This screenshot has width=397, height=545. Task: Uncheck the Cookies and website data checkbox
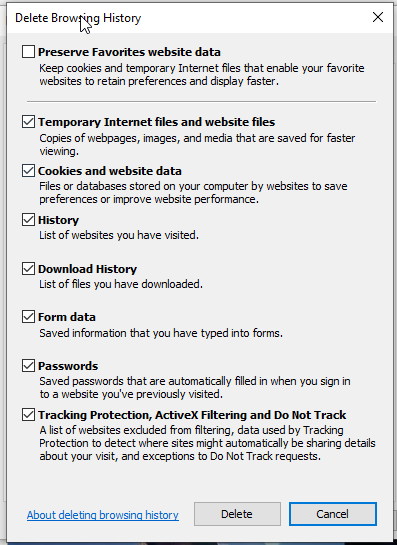pos(28,171)
